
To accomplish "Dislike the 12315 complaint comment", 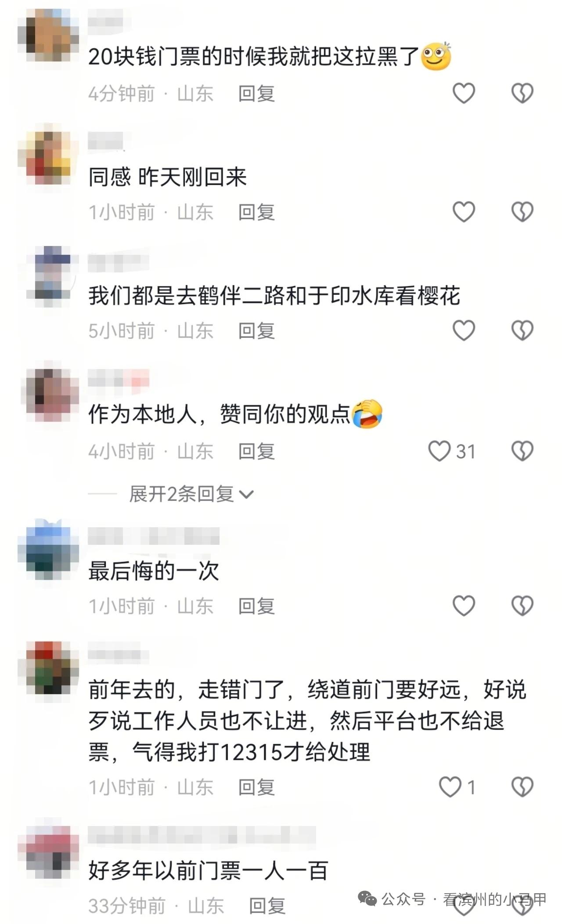I will click(522, 786).
